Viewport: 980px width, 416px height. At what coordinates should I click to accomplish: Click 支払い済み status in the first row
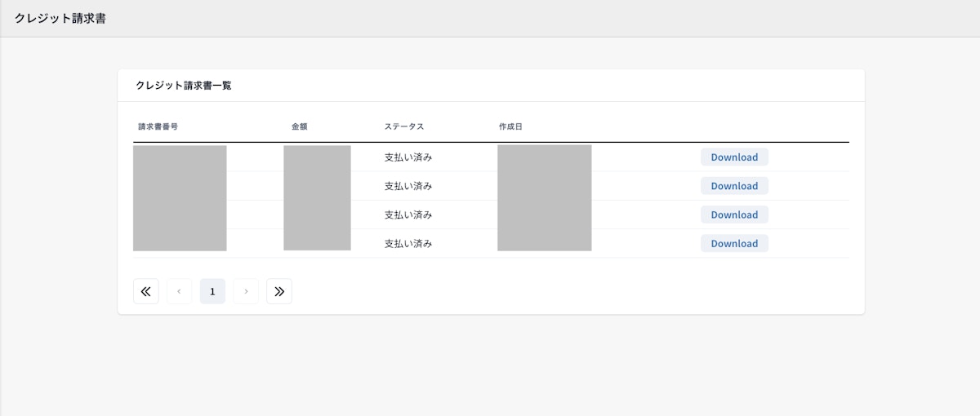(x=408, y=157)
